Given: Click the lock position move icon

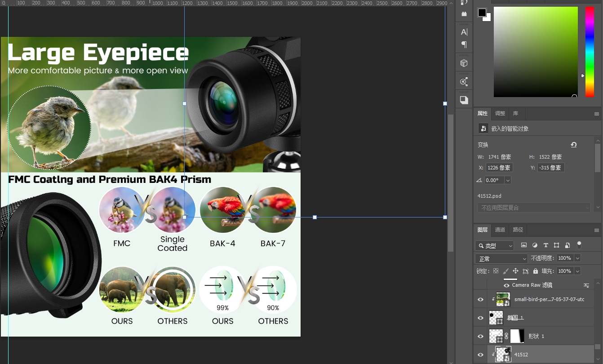Looking at the screenshot, I should (x=515, y=271).
